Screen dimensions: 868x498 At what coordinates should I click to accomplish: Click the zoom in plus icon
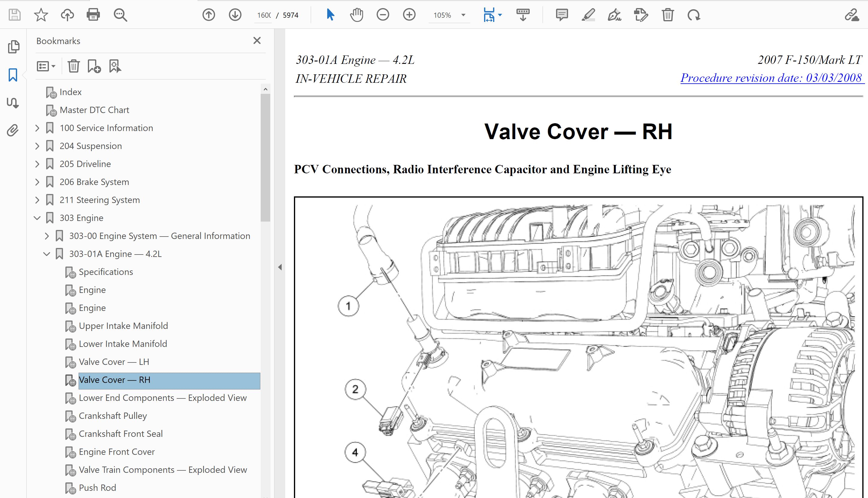(x=409, y=15)
